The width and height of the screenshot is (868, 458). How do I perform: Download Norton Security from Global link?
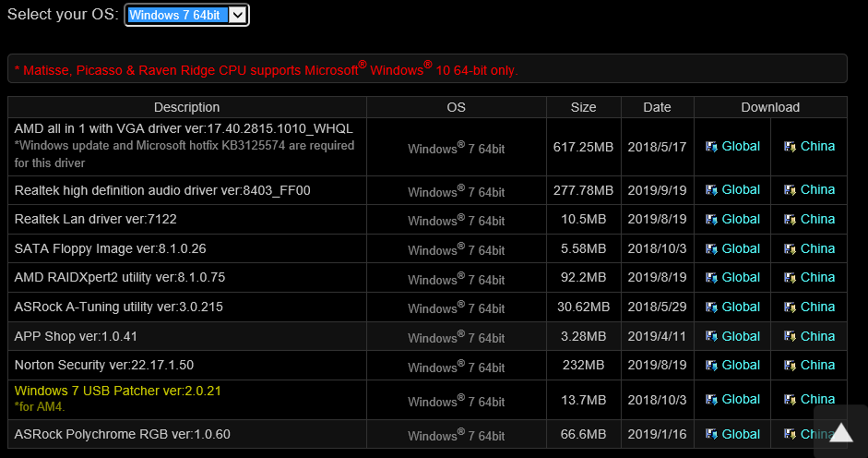tap(740, 365)
